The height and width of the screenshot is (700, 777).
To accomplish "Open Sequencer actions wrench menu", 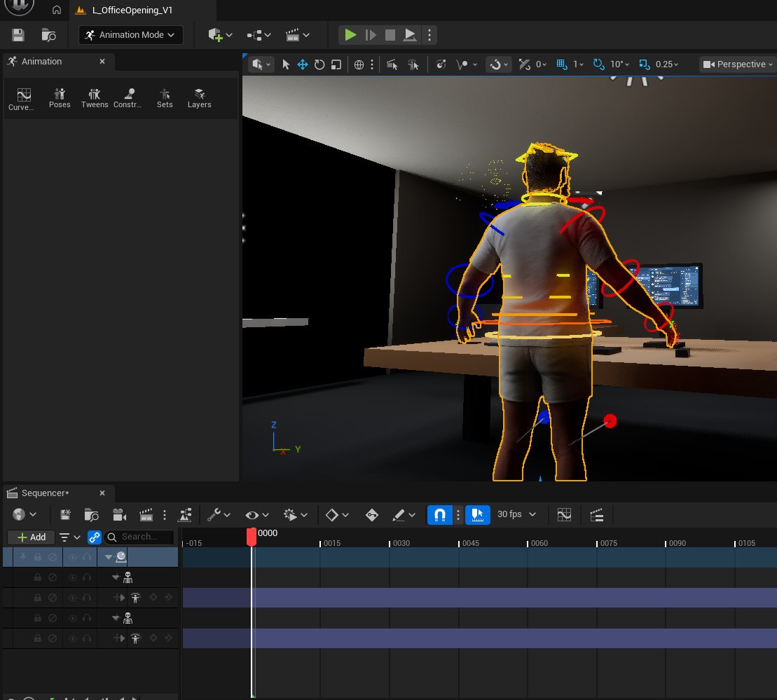I will (x=219, y=514).
